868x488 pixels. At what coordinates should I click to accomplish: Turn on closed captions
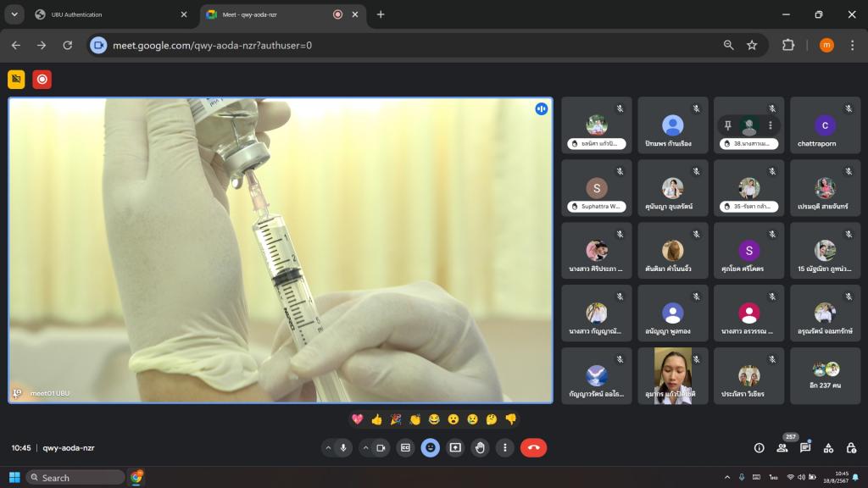point(406,447)
